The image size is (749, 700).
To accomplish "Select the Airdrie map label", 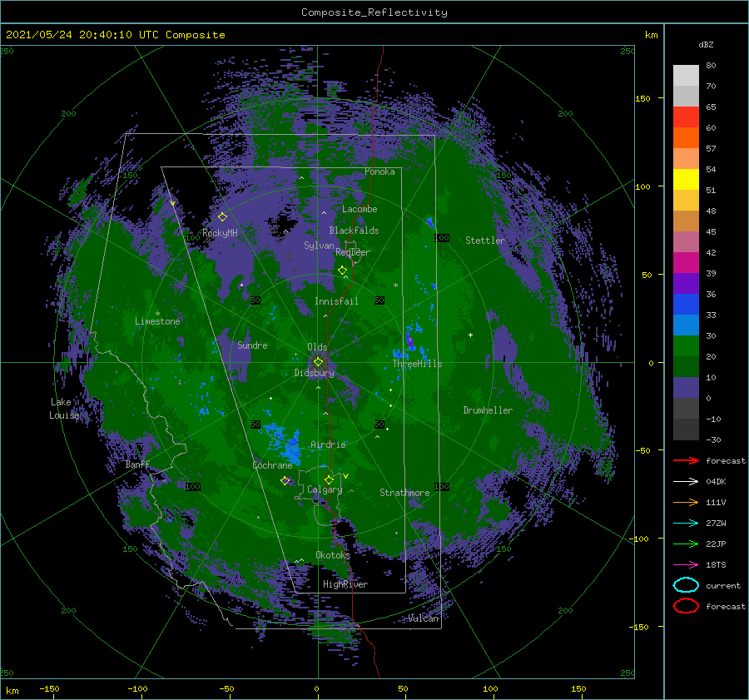I will click(328, 444).
